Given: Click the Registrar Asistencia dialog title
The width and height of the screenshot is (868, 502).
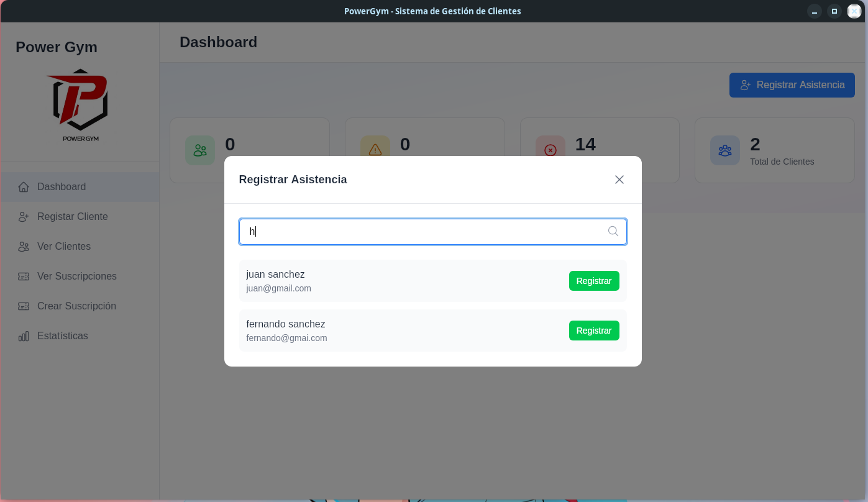Looking at the screenshot, I should click(293, 180).
